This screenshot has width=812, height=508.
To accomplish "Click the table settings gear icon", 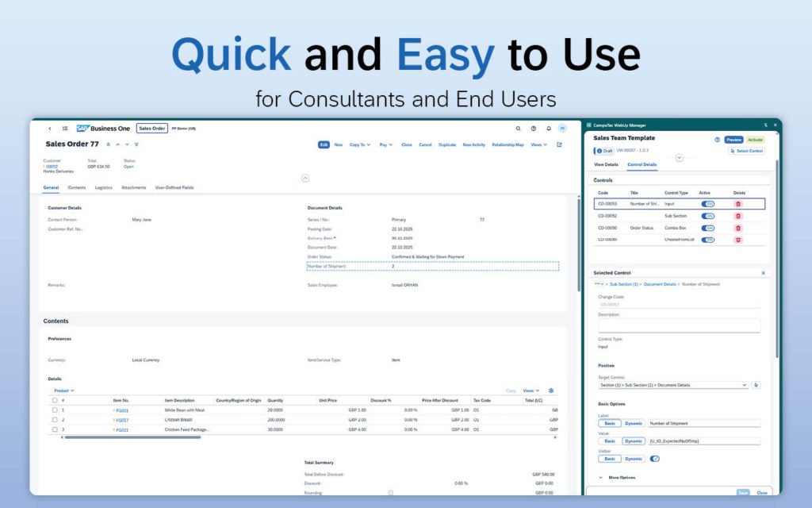I will coord(551,391).
